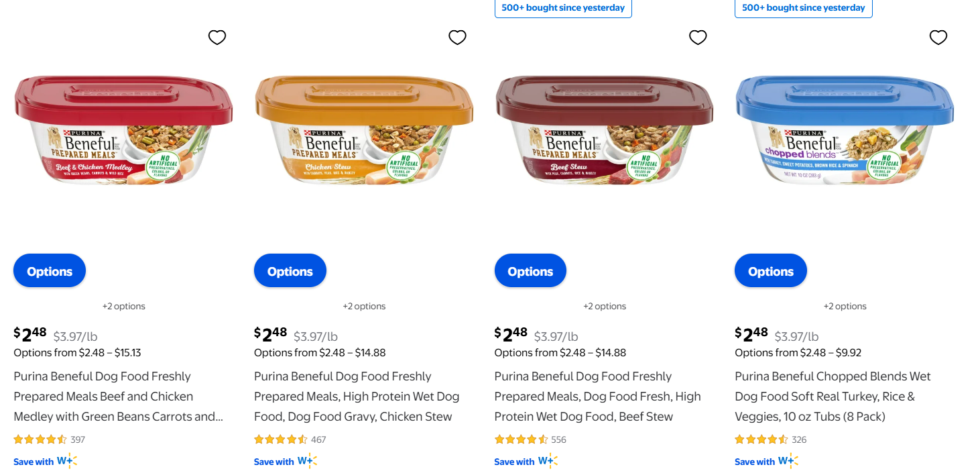Click the 556 reviews star rating
980x471 pixels.
pos(521,439)
